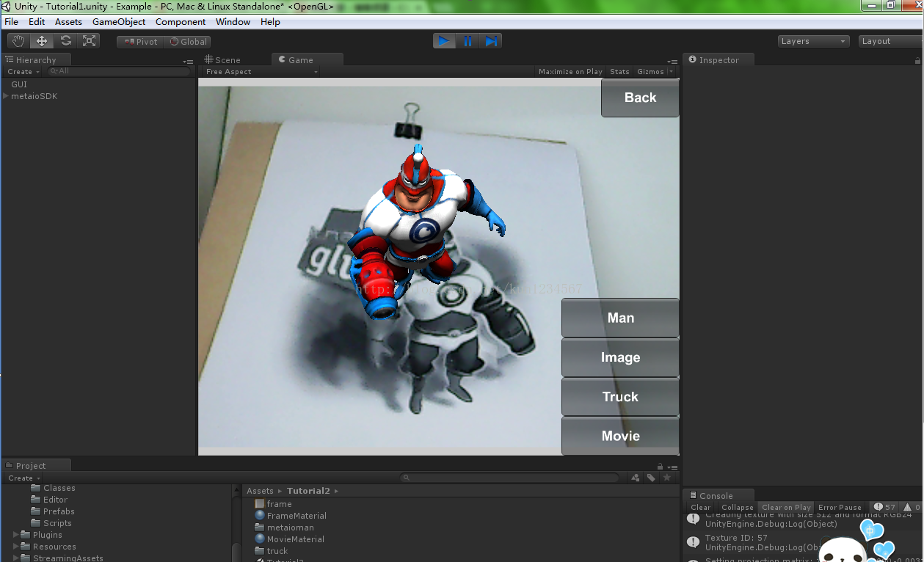Click the Hierarchy search field
The height and width of the screenshot is (562, 924).
[120, 72]
